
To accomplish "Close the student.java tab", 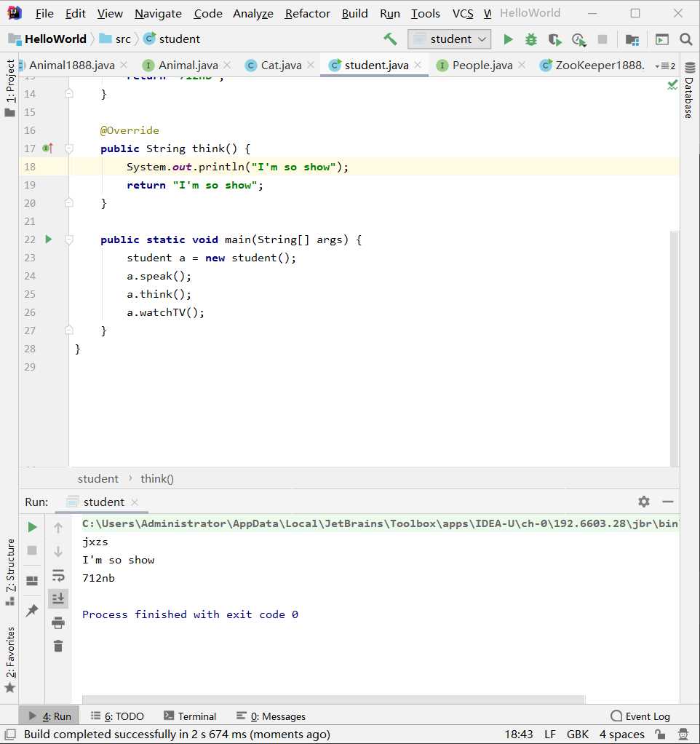I will tap(418, 65).
